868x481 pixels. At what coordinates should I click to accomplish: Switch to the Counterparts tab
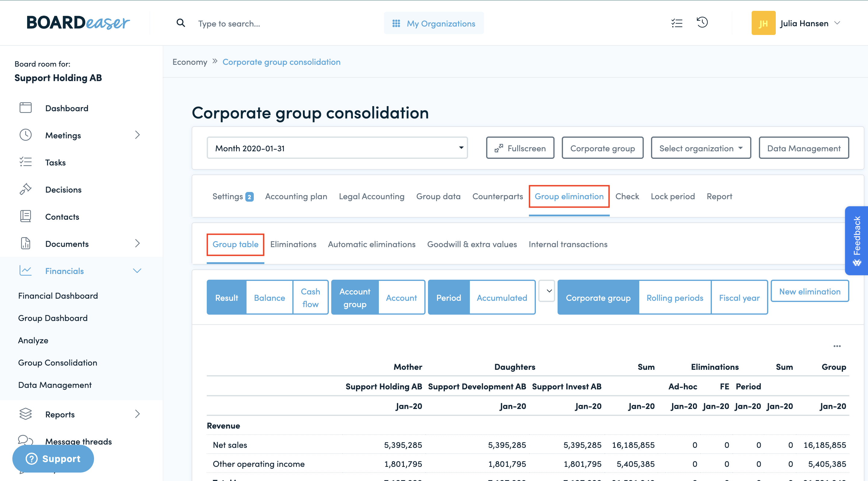pos(497,196)
